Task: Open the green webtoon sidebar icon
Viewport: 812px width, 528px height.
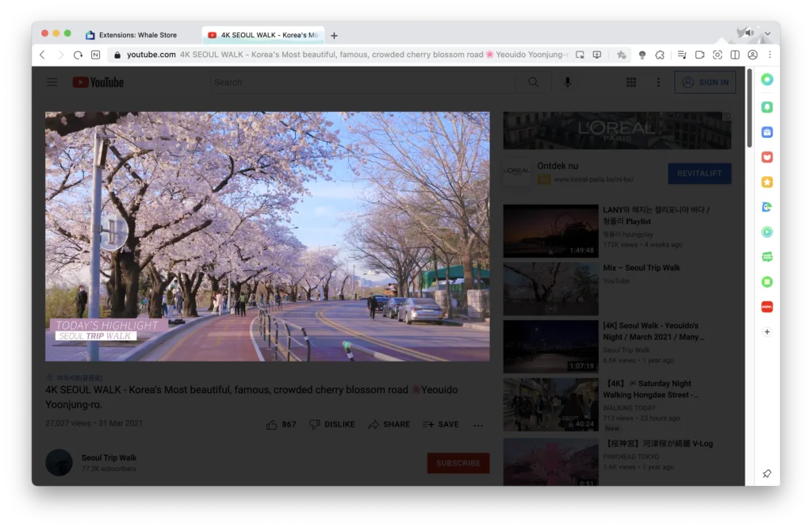Action: [x=767, y=257]
